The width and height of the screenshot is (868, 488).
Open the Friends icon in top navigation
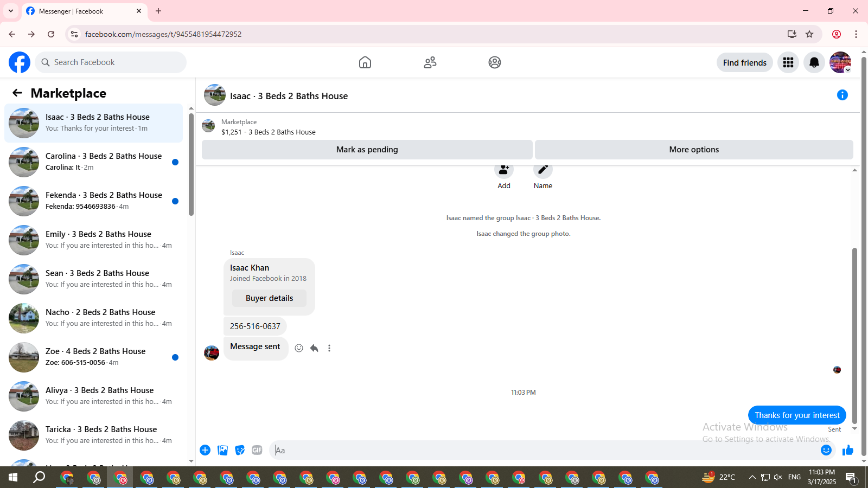pos(430,62)
